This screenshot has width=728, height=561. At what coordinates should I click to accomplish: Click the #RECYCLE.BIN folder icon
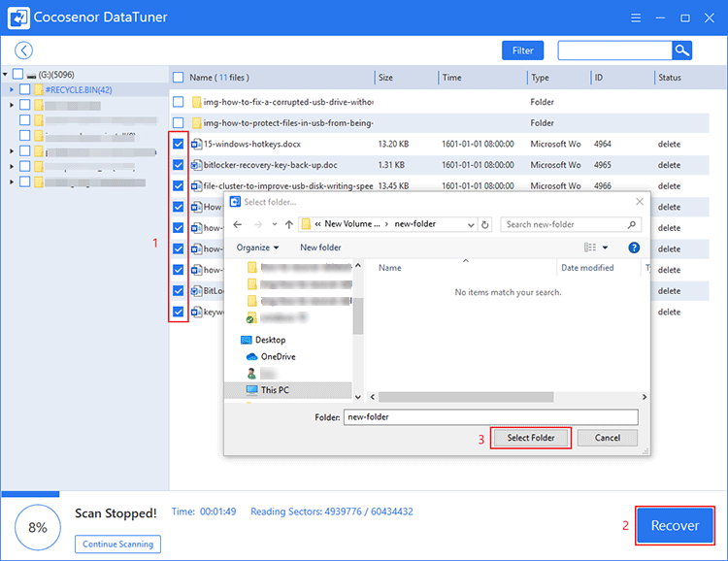39,89
